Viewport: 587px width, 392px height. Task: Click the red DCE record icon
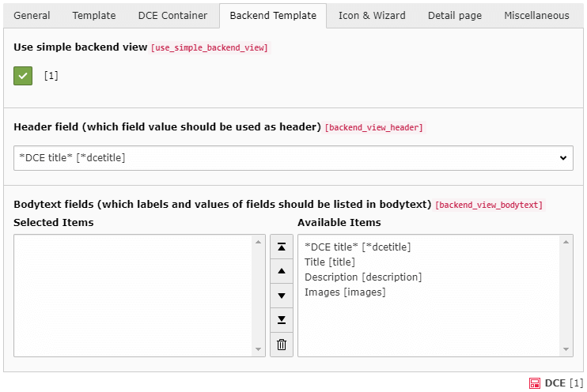click(536, 383)
